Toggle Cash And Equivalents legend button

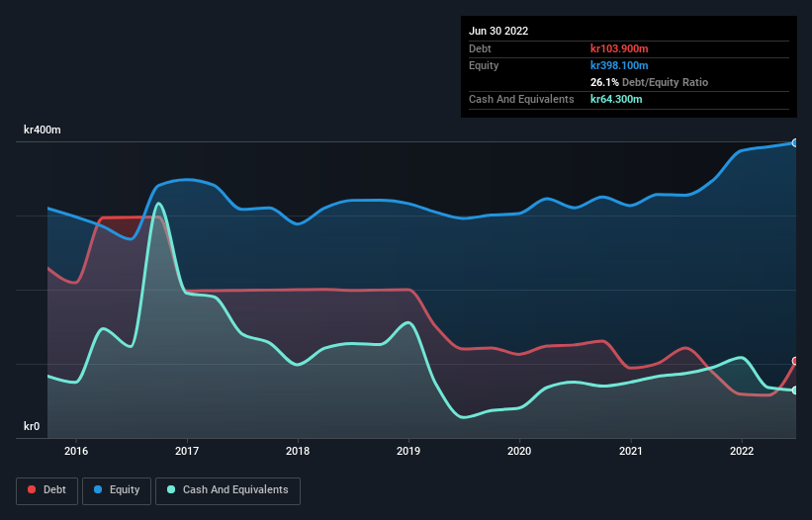(227, 490)
